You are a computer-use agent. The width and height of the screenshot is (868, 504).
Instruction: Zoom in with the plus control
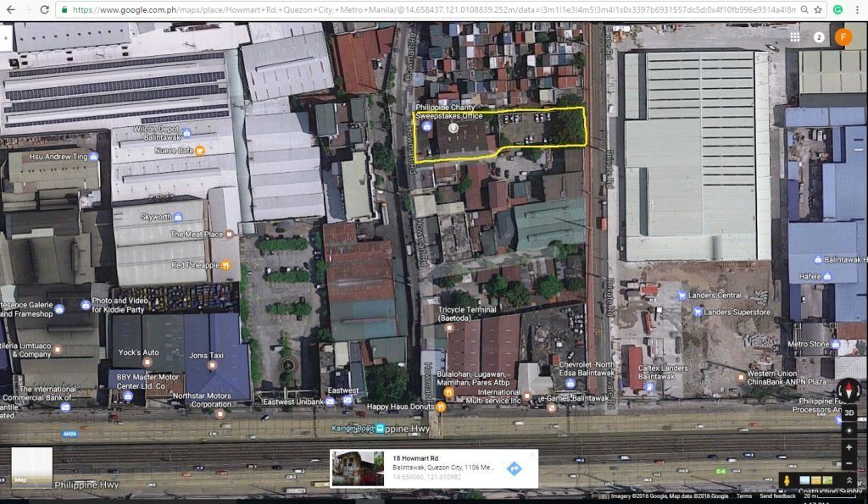pos(849,446)
